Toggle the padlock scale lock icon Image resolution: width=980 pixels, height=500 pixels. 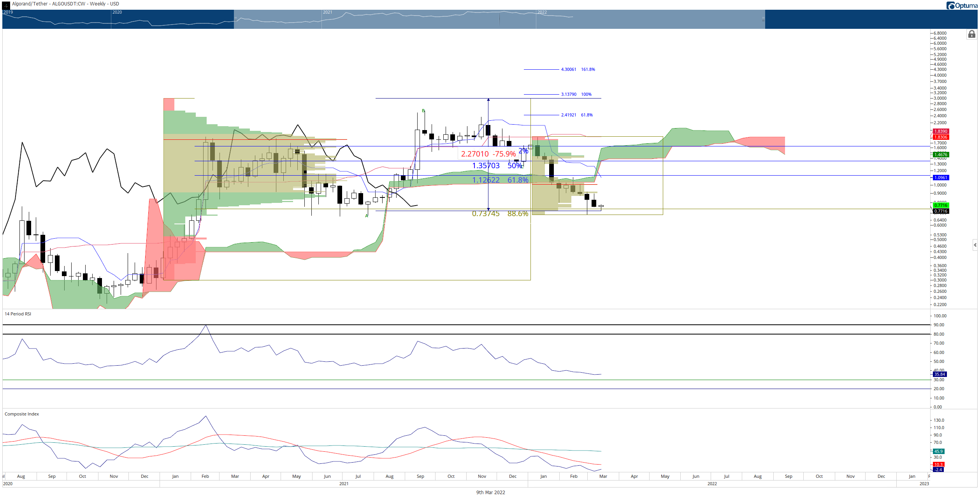[971, 34]
